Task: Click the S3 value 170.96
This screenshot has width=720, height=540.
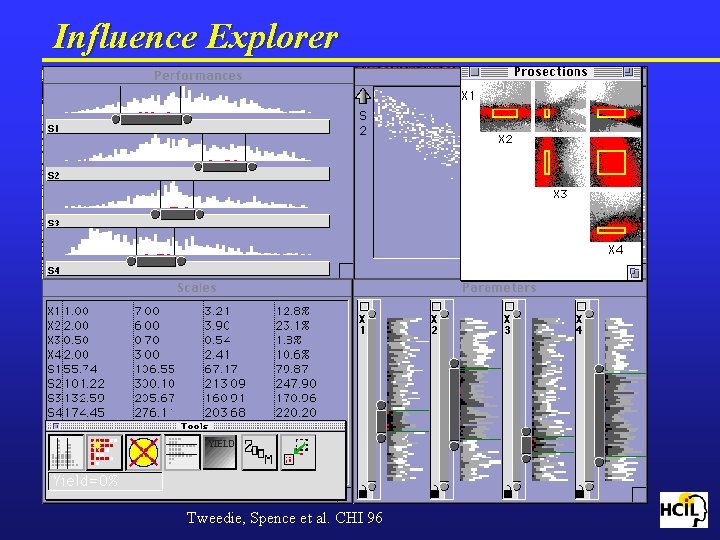Action: click(x=296, y=398)
